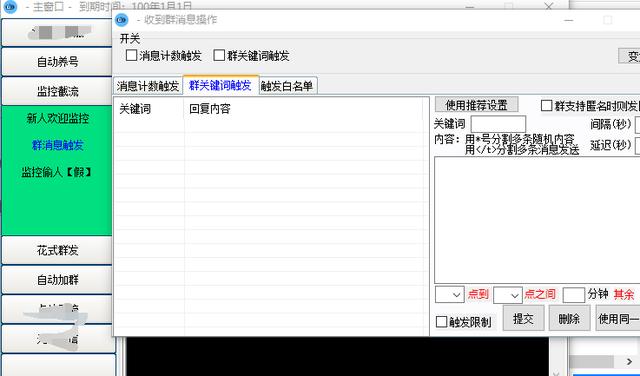640x376 pixels.
Task: Click the main window app icon
Action: pos(10,7)
